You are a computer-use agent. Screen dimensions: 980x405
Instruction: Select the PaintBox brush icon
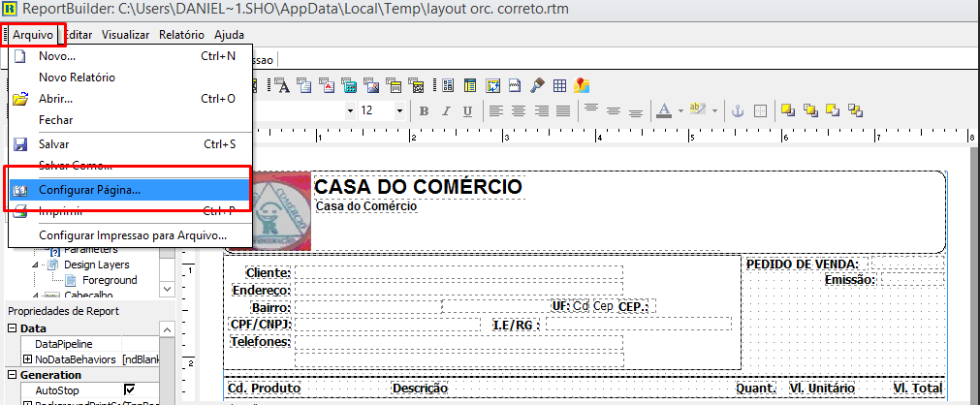pyautogui.click(x=537, y=85)
